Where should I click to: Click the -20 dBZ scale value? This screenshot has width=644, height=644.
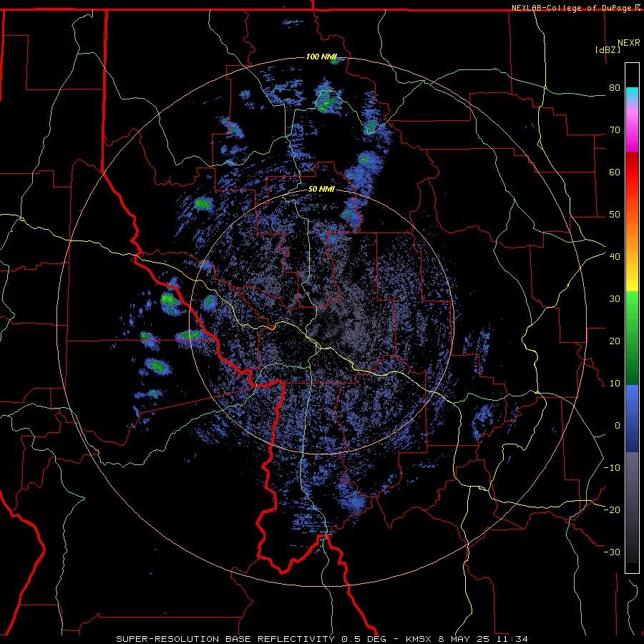pyautogui.click(x=612, y=510)
